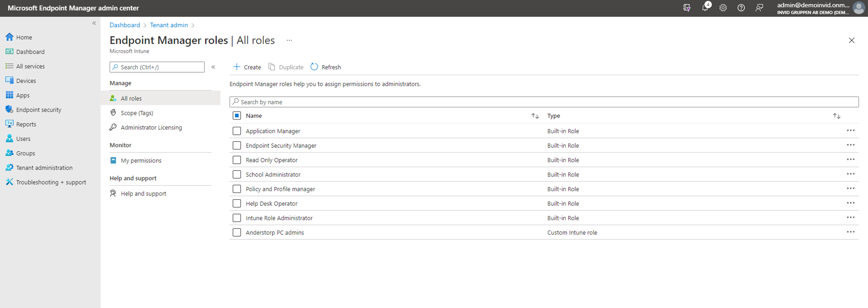Click the Reports icon in sidebar
868x308 pixels.
tap(9, 124)
